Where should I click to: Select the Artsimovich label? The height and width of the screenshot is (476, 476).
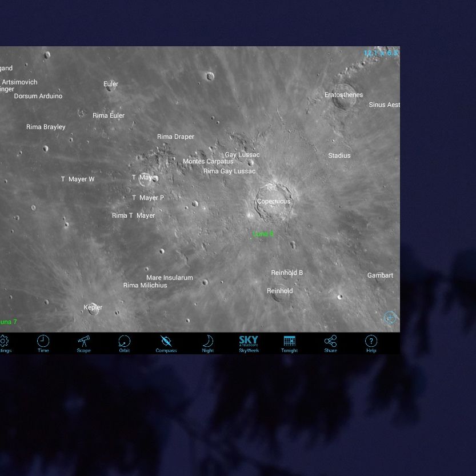[x=19, y=82]
